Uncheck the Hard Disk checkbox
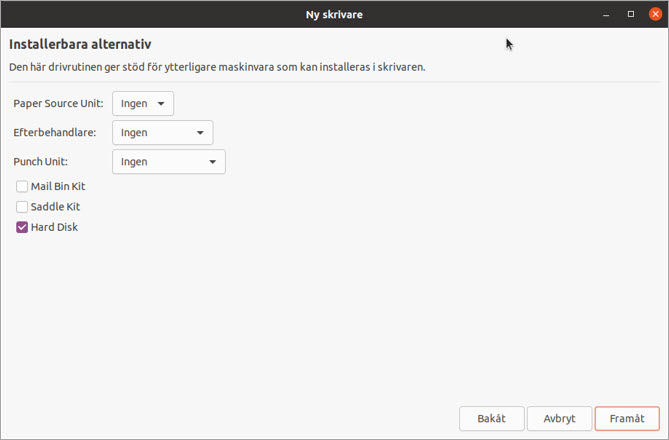This screenshot has width=669, height=440. pos(22,228)
